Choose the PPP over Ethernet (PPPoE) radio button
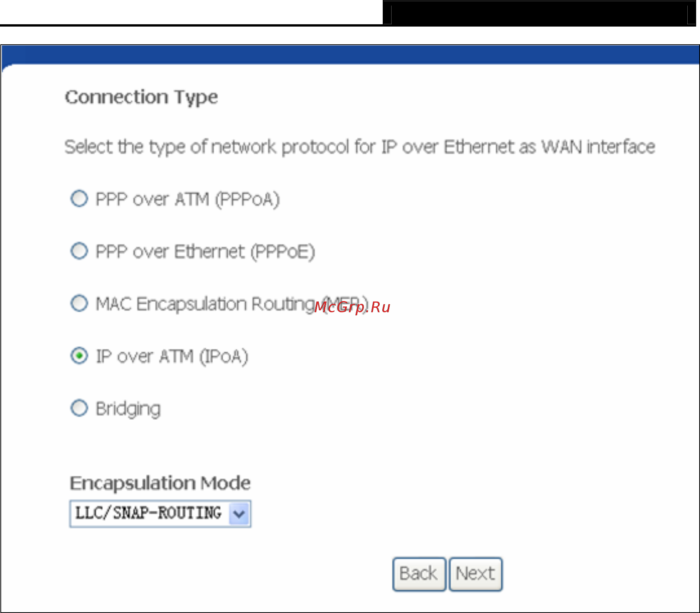This screenshot has width=700, height=613. click(x=79, y=251)
